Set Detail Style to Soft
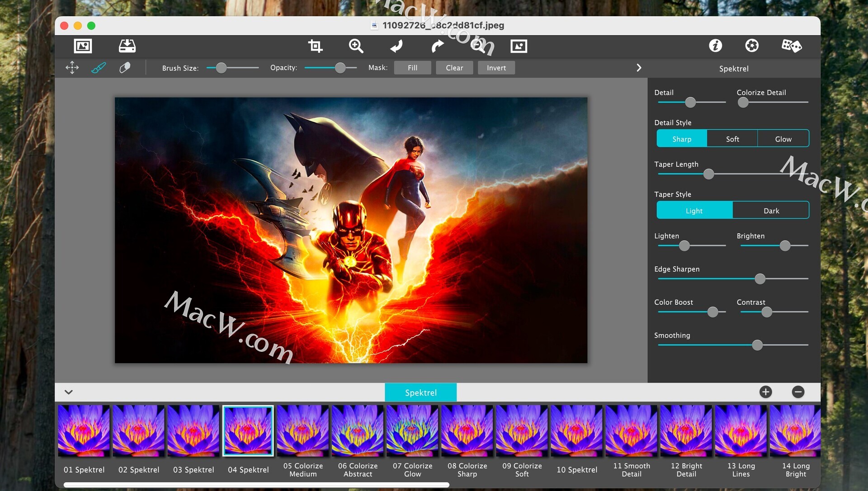 [732, 139]
